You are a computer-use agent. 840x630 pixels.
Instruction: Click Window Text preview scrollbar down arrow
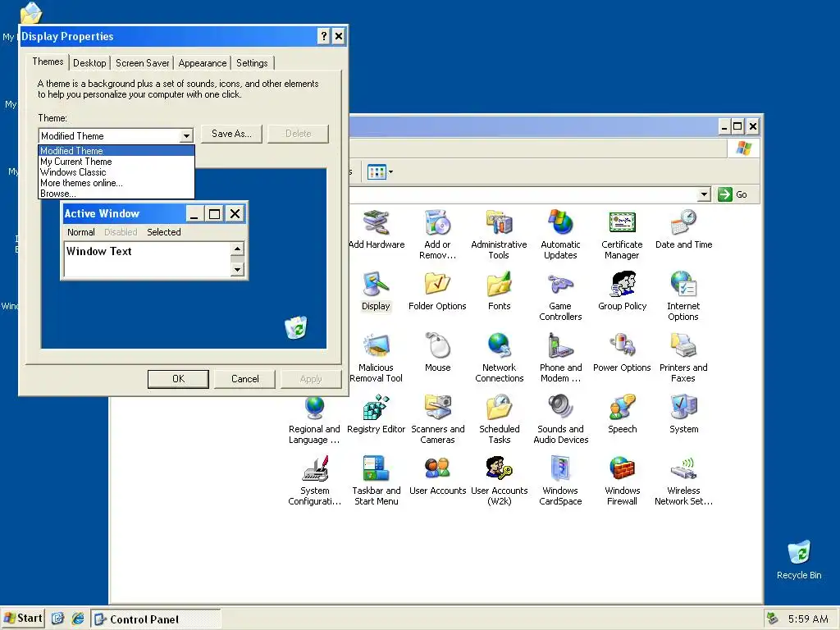coord(237,269)
